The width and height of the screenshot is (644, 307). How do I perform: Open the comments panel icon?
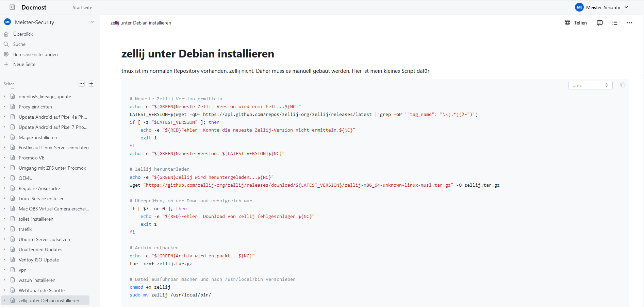click(x=599, y=22)
